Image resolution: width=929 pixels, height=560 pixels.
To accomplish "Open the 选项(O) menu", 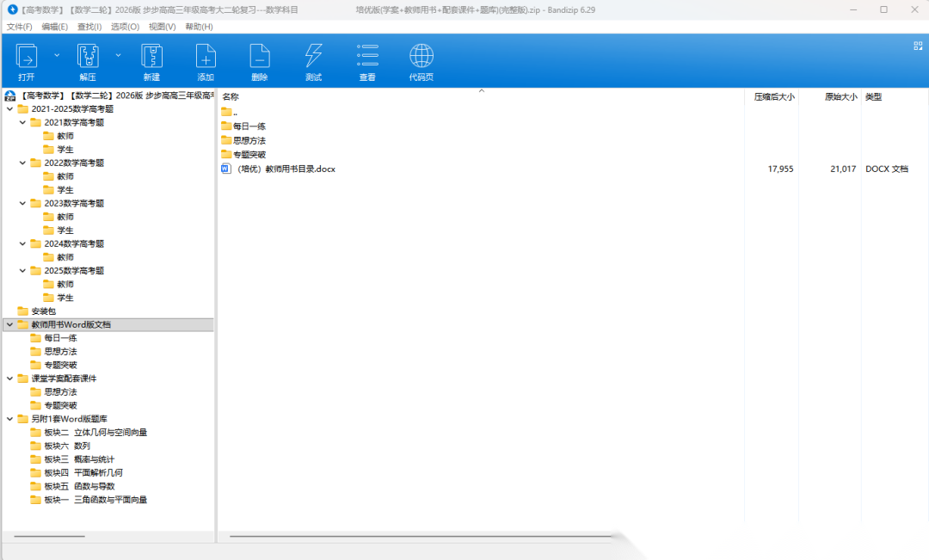I will [125, 27].
